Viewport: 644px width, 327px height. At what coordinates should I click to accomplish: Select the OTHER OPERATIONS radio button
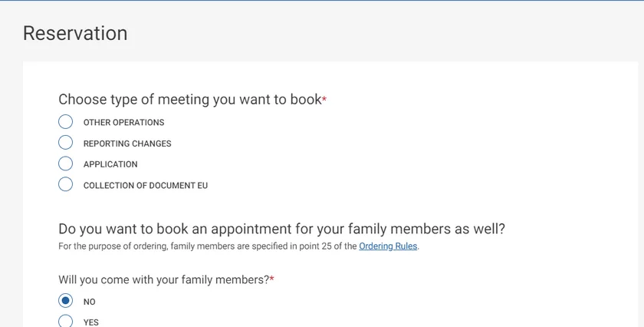click(x=66, y=122)
